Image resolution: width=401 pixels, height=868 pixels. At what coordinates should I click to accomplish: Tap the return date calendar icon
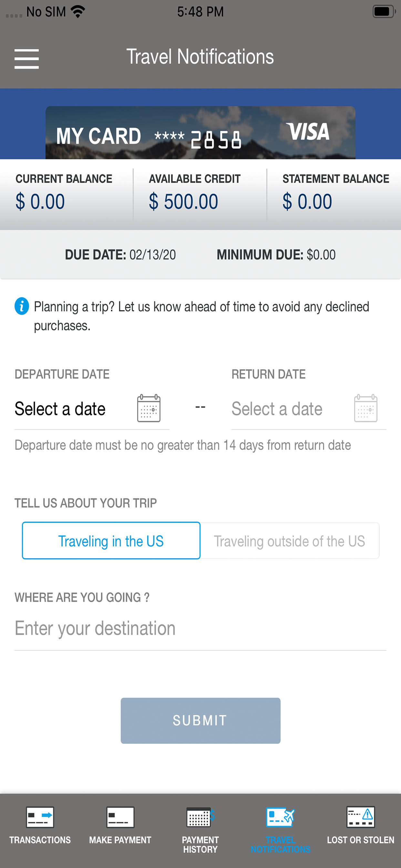[365, 408]
